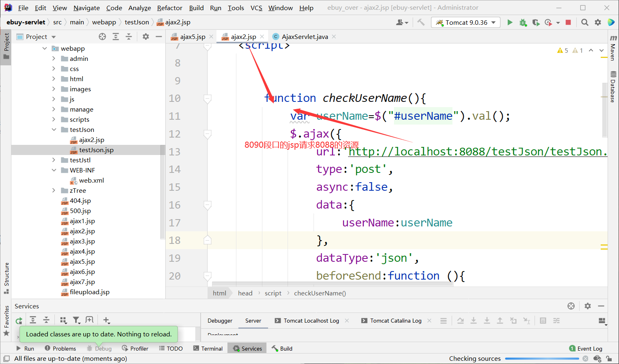Toggle read-only lock icon in status bar
619x364 pixels.
609,359
